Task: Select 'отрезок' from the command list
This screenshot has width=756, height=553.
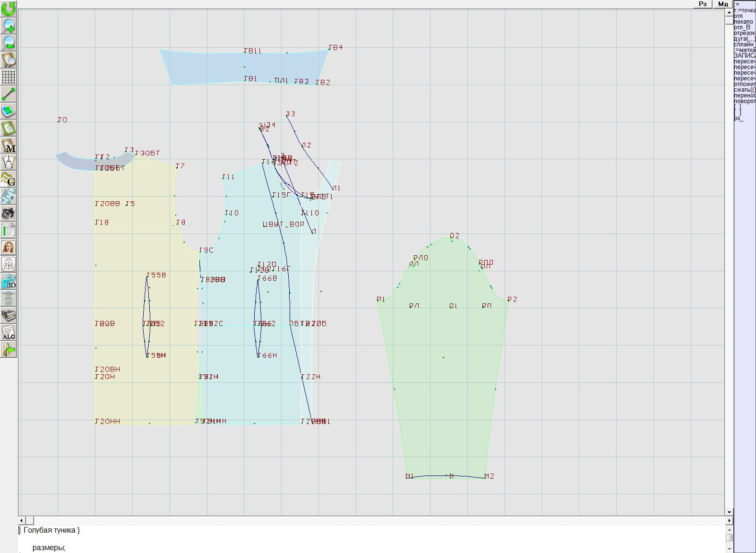Action: (x=743, y=33)
